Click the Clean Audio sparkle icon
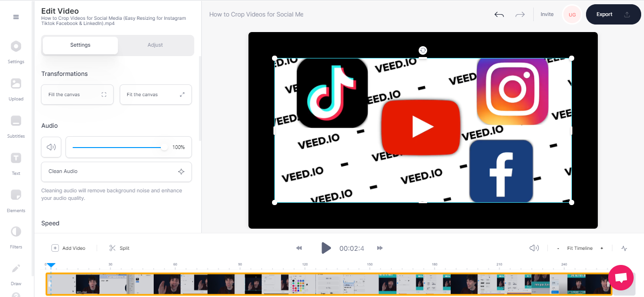 (x=181, y=172)
